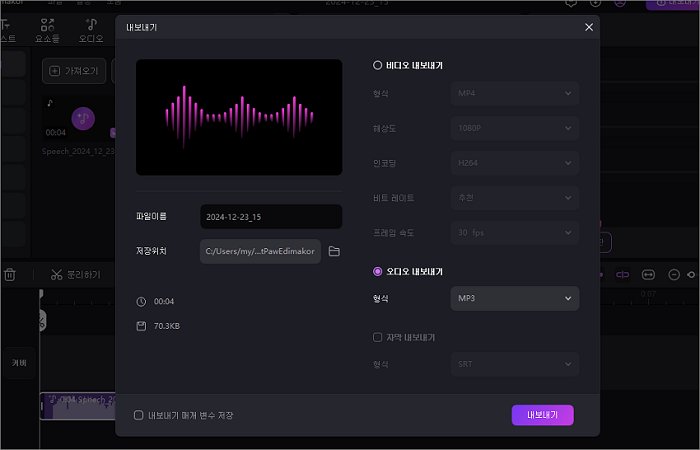
Task: Open the 1080P resolution dropdown
Action: click(x=515, y=128)
